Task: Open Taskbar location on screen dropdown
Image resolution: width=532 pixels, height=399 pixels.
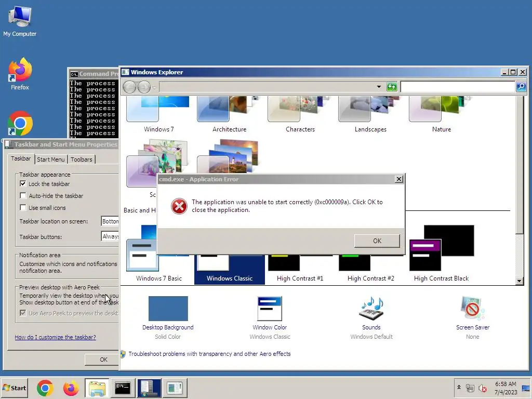Action: (x=110, y=221)
